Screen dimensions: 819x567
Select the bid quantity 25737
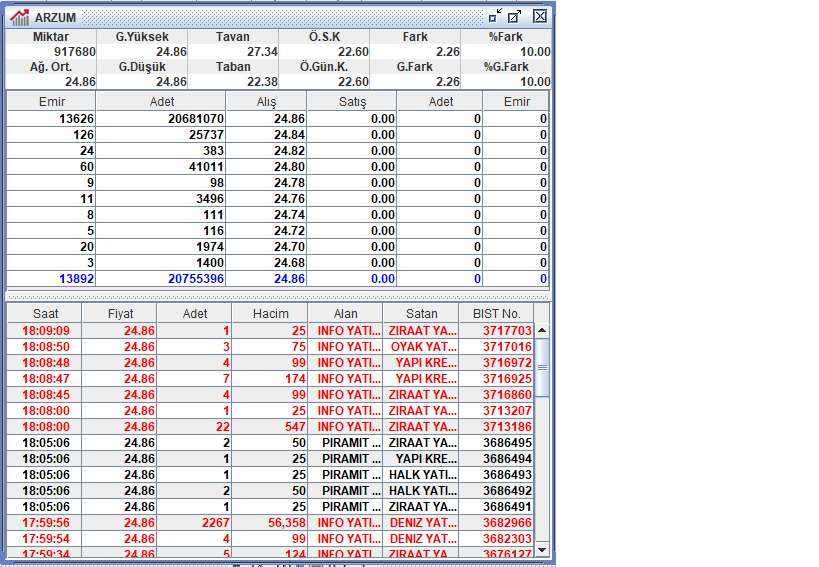tap(206, 135)
